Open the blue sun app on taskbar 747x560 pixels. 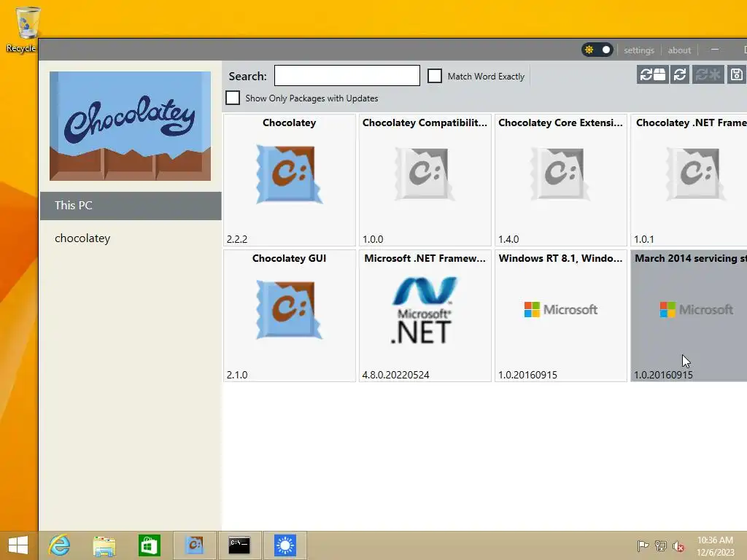tap(285, 545)
